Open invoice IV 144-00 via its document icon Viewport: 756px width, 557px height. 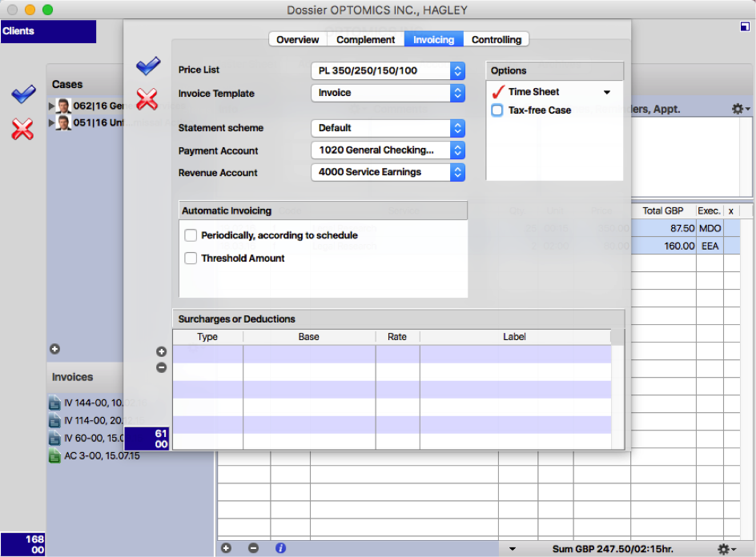(54, 403)
